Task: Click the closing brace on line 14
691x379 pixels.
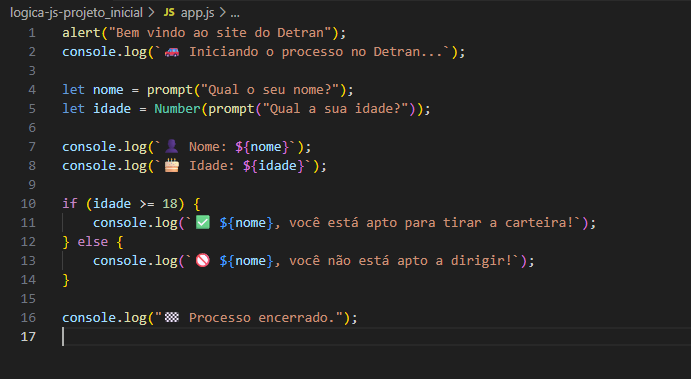Action: pos(66,280)
